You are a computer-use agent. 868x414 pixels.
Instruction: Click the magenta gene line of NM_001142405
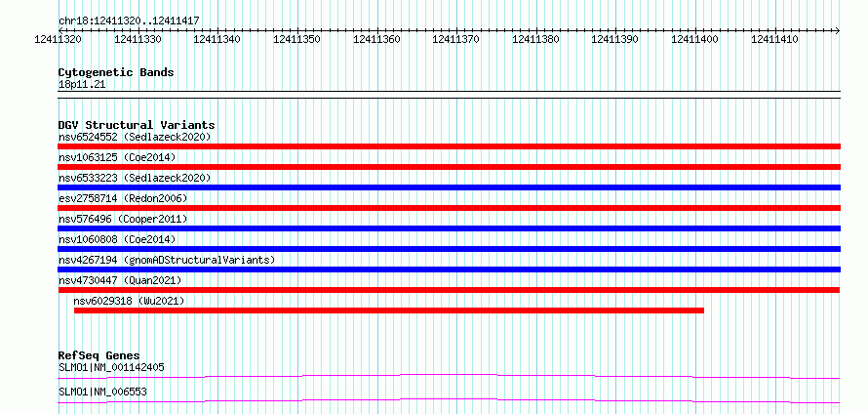[449, 376]
